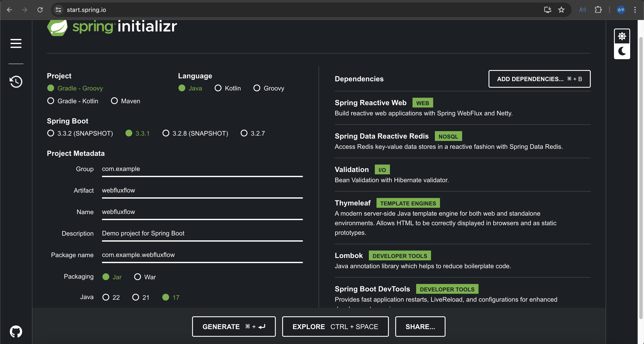Image resolution: width=644 pixels, height=344 pixels.
Task: Open project history clock icon
Action: pyautogui.click(x=16, y=82)
